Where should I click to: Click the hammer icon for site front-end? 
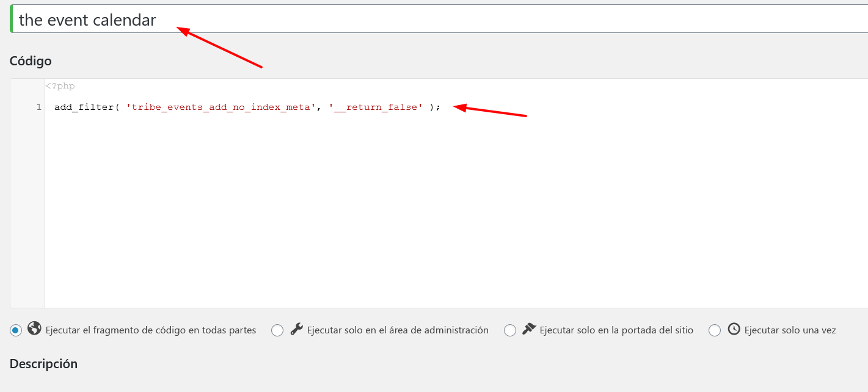[x=529, y=329]
